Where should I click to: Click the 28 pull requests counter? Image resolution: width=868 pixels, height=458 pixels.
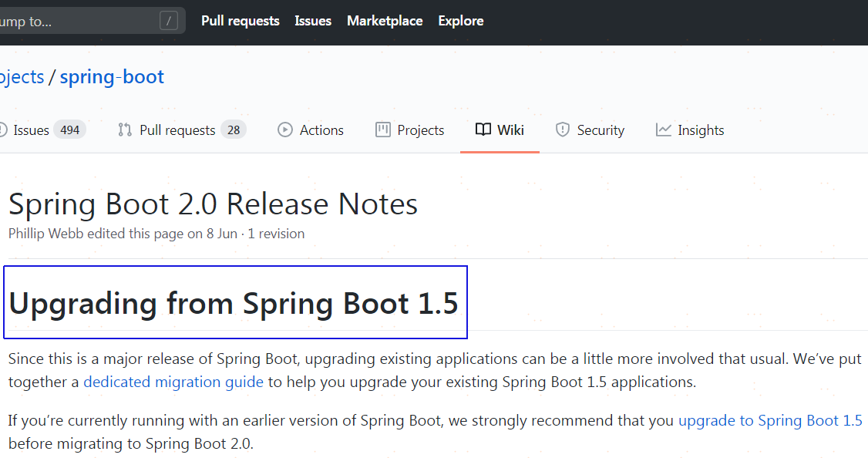point(234,130)
